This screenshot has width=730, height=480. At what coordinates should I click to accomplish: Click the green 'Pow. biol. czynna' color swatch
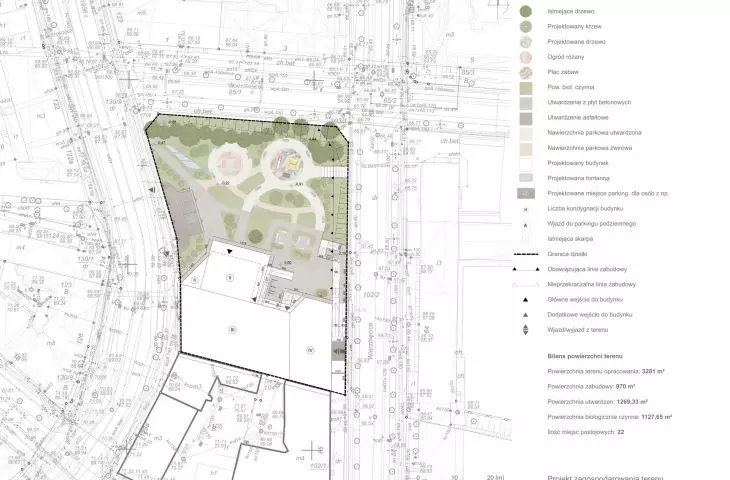pos(526,88)
